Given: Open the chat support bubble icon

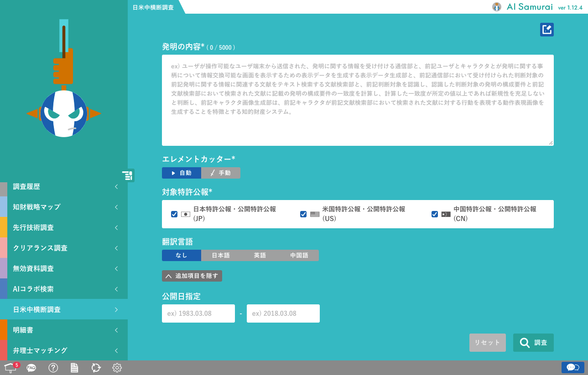Looking at the screenshot, I should tap(572, 367).
